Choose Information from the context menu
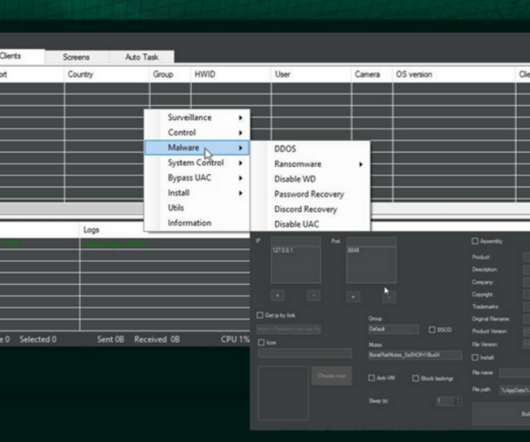Viewport: 530px width, 442px height. 197,223
